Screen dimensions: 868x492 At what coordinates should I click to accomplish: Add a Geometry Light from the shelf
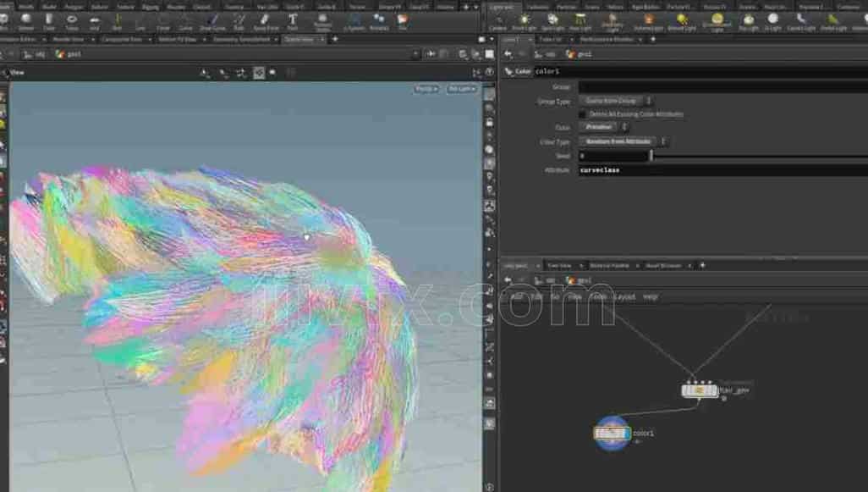613,22
